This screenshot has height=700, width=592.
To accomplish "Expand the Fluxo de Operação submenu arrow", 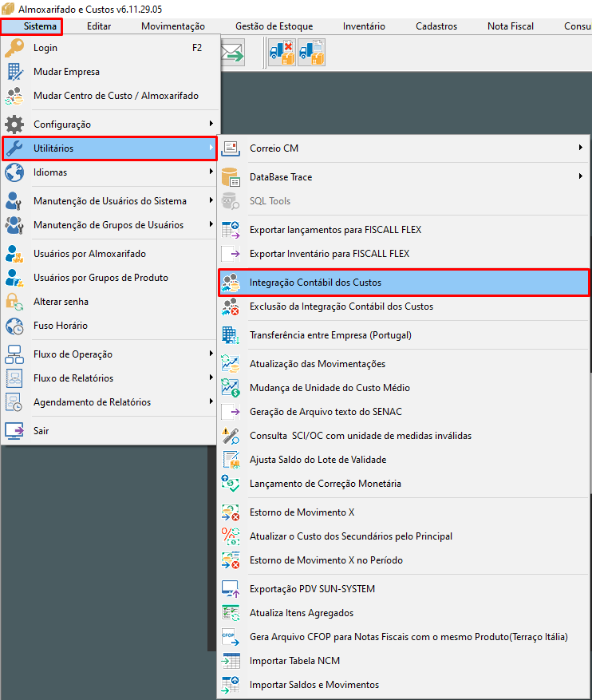I will coord(211,354).
